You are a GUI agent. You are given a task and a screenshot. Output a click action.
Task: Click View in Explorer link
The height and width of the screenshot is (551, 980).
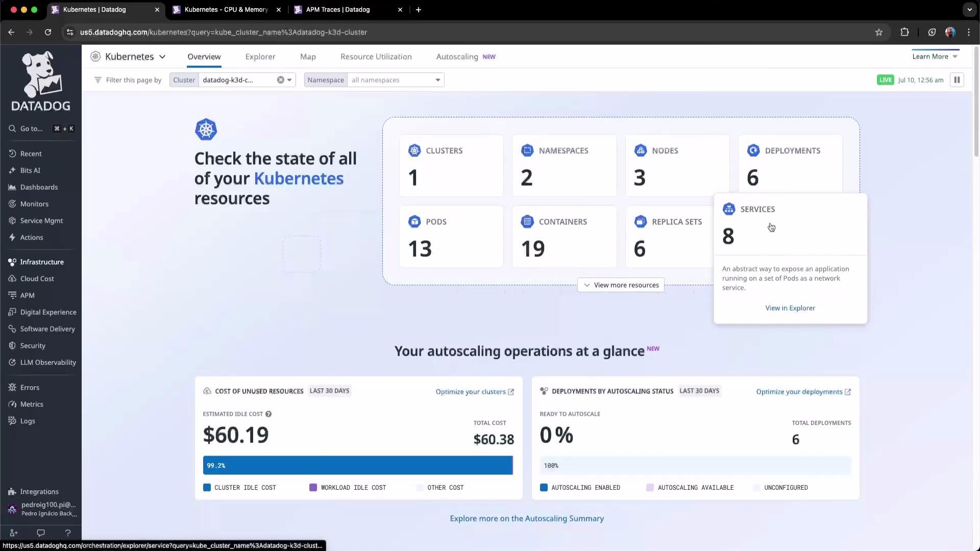(790, 308)
